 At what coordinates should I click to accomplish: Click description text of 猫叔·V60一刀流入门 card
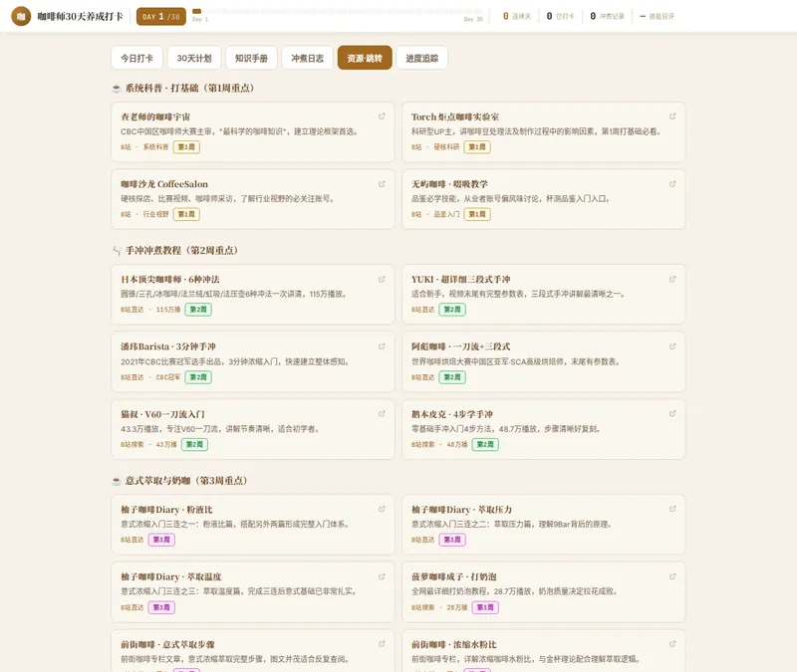coord(220,429)
